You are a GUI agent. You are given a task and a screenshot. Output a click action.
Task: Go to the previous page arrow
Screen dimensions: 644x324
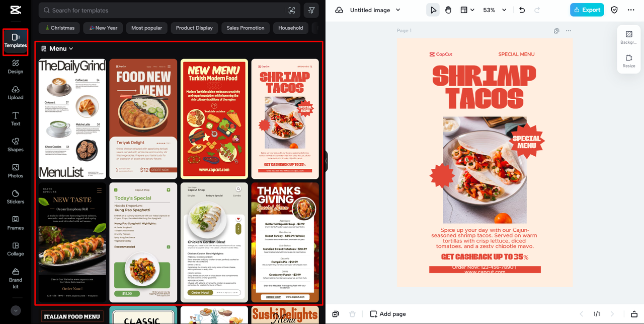click(581, 314)
